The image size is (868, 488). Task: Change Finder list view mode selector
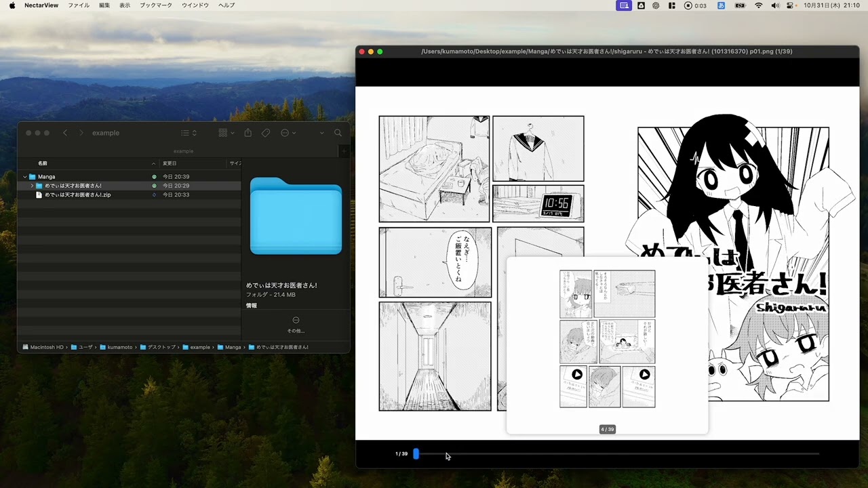coord(189,133)
